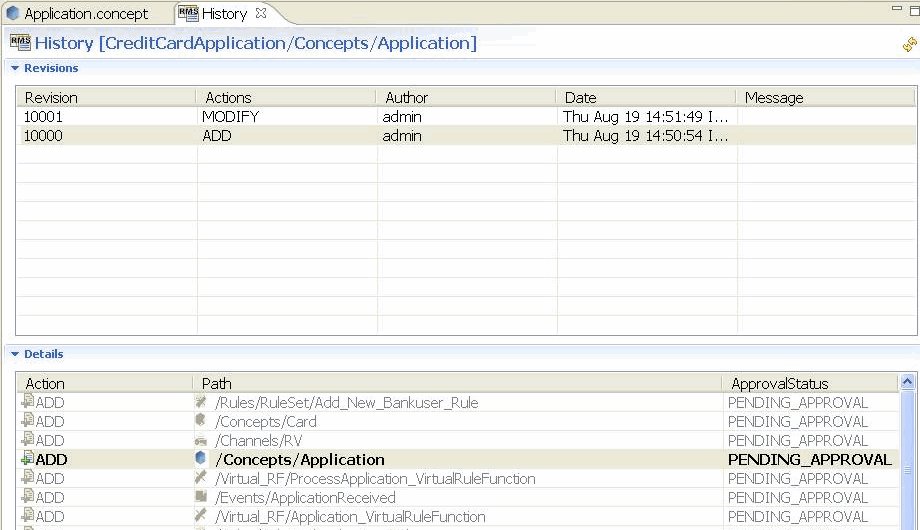Click the ProcessApplication_VirtualRuleFunction icon
Image resolution: width=920 pixels, height=530 pixels.
[201, 478]
